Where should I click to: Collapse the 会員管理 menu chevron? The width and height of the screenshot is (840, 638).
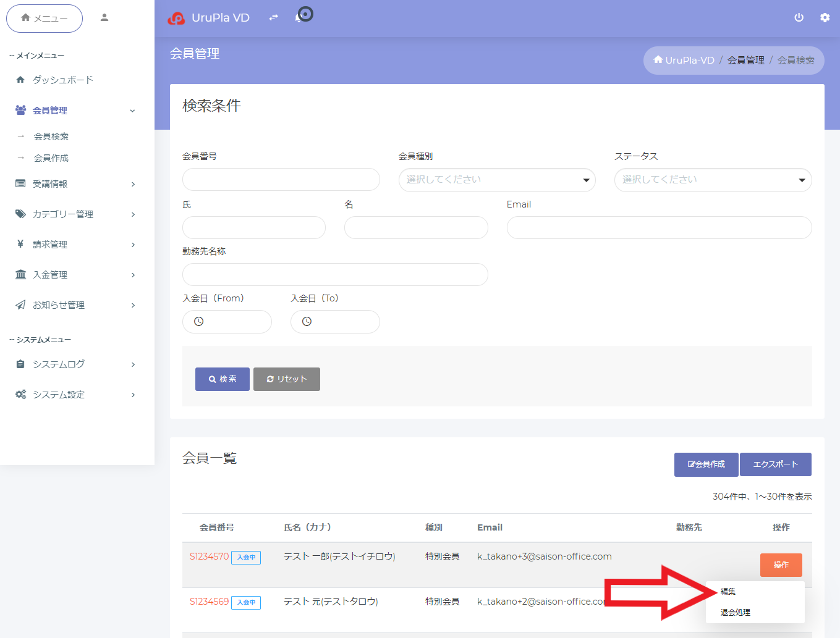click(132, 111)
